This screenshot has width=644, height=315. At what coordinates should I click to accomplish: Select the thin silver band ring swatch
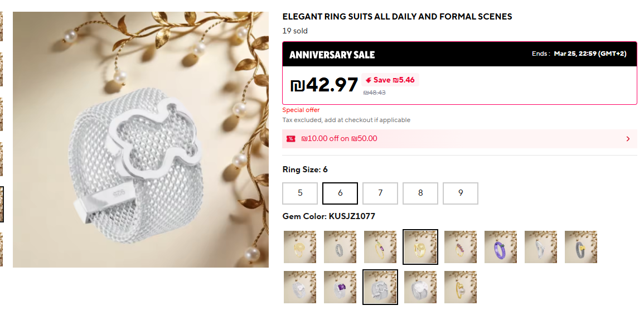pos(340,247)
